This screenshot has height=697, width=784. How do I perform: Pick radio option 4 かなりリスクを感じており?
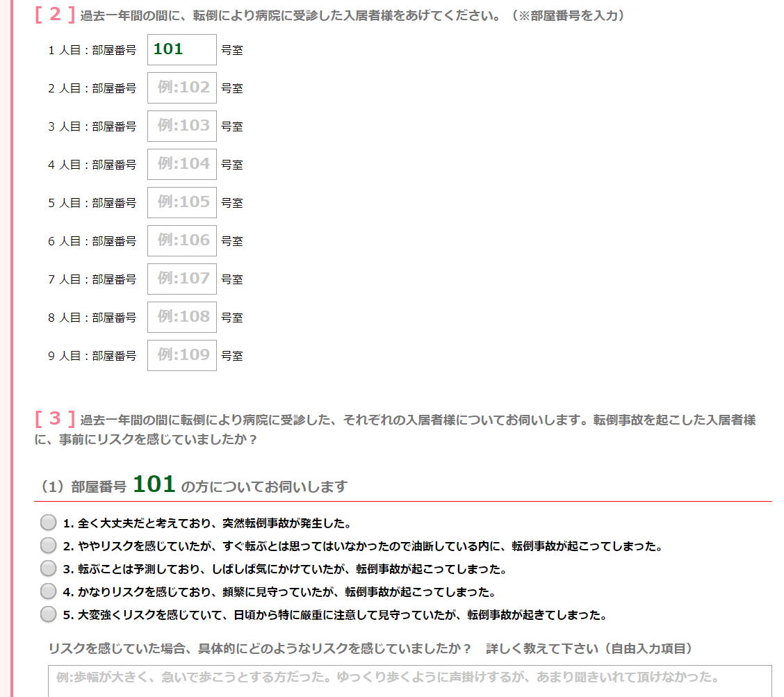(48, 591)
